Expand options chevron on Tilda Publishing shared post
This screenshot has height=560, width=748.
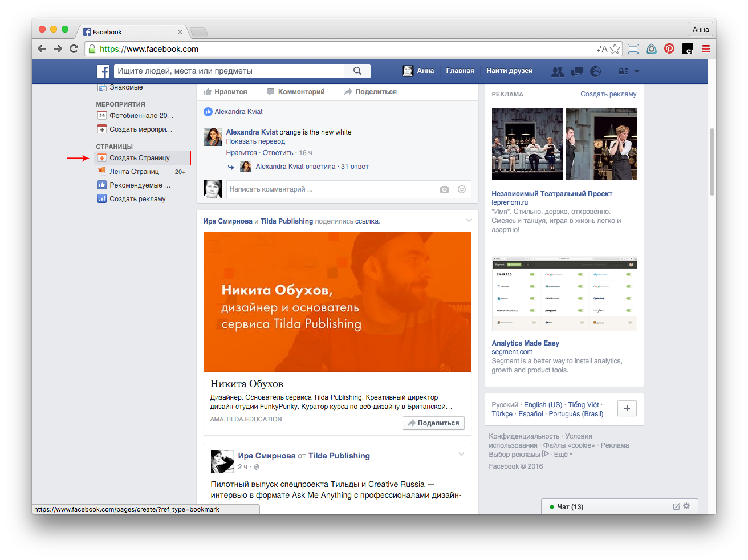point(469,221)
